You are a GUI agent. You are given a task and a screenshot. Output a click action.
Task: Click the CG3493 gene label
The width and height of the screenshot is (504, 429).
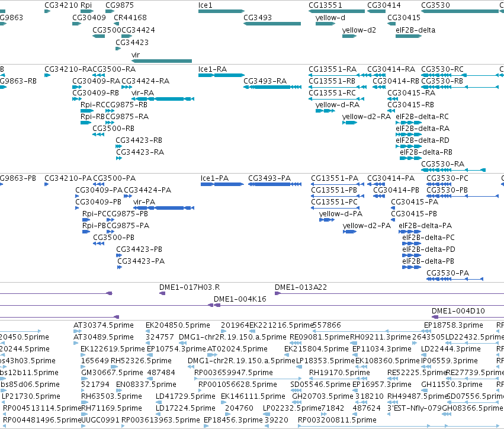258,18
